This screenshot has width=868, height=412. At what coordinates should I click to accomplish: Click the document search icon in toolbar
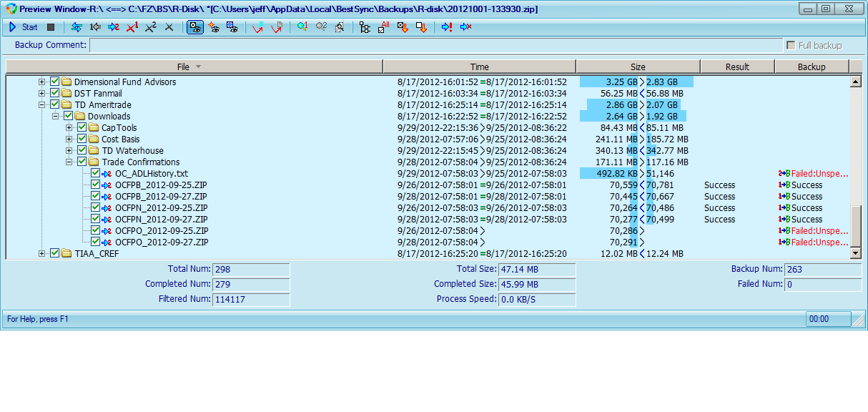[340, 27]
